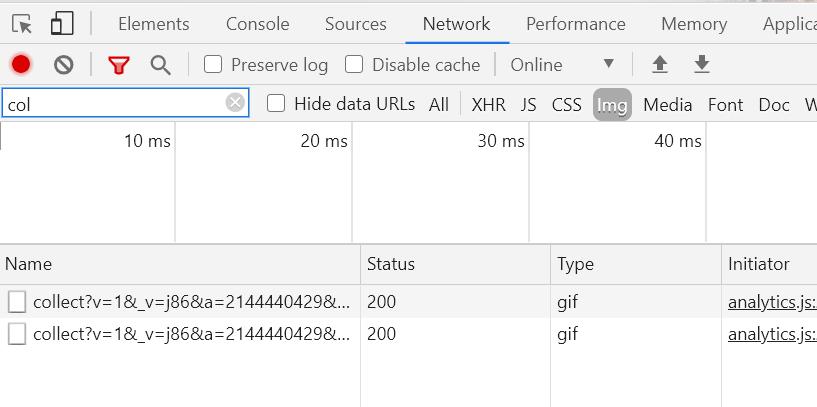The height and width of the screenshot is (407, 817).
Task: Select the Img filter type
Action: (612, 105)
